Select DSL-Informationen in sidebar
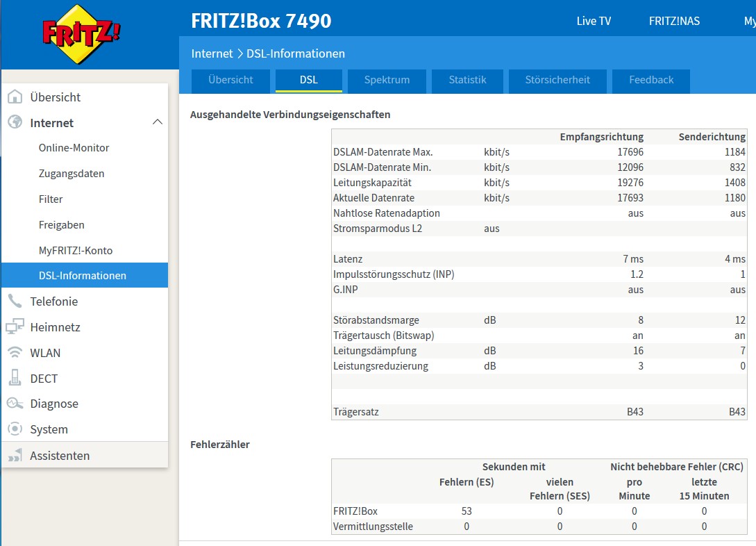 tap(85, 275)
